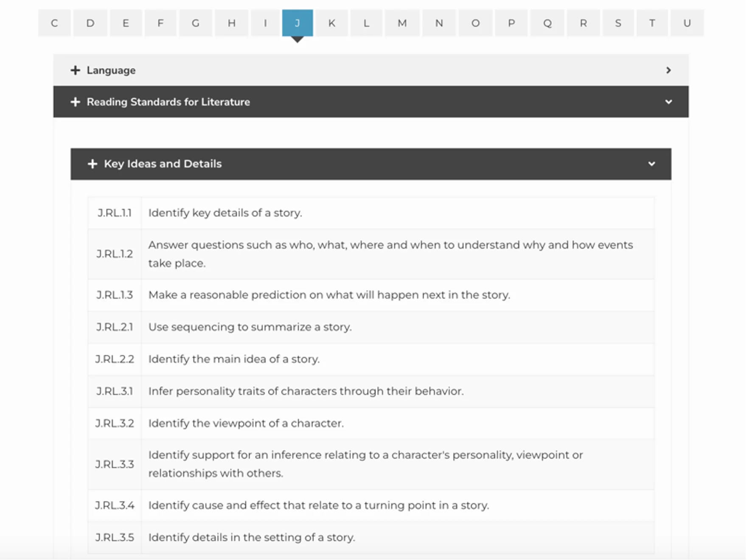Select the Q level tab
This screenshot has width=747, height=560.
[548, 23]
